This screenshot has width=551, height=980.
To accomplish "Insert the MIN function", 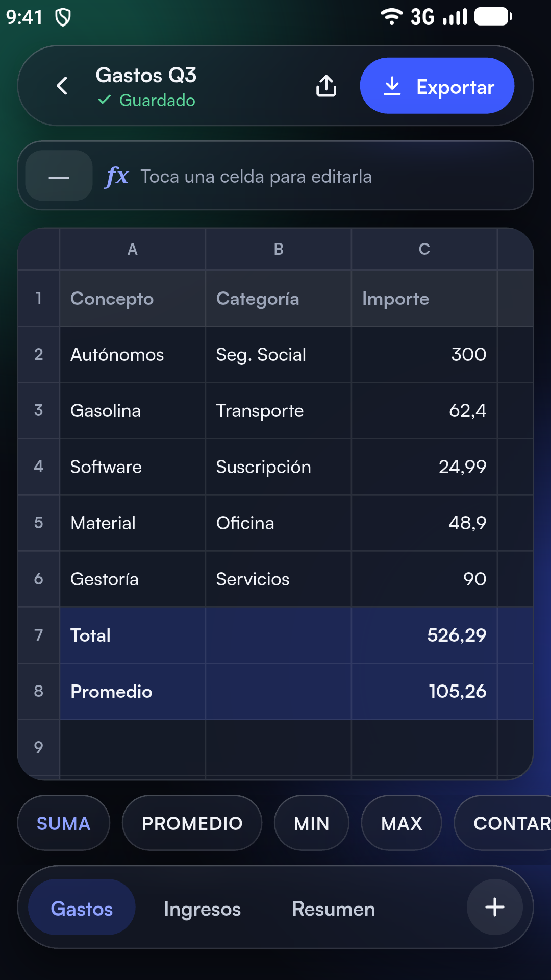I will 312,823.
